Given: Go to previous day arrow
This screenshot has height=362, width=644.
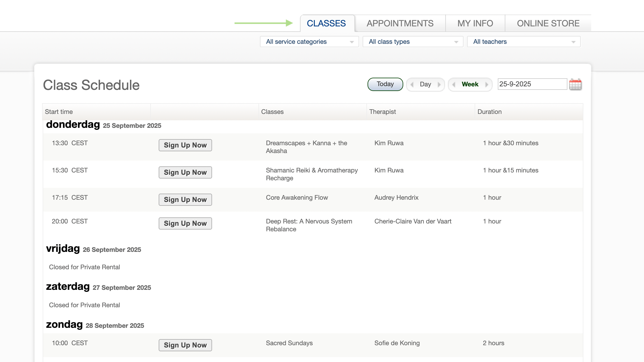Looking at the screenshot, I should [412, 85].
